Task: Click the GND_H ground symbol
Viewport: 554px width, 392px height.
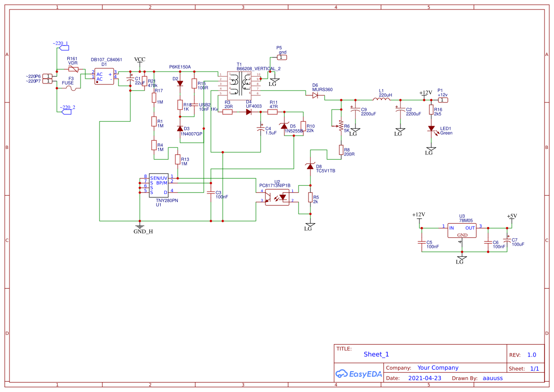Action: click(140, 227)
